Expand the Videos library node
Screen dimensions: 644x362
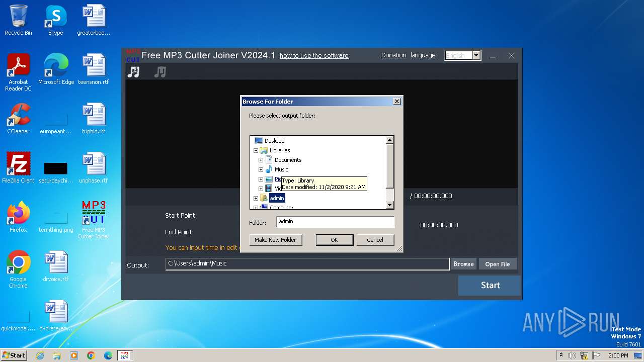[x=261, y=189]
